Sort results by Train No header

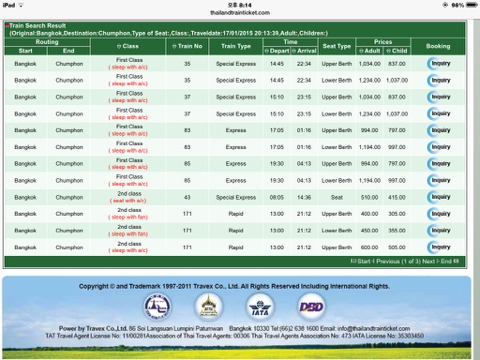click(187, 46)
